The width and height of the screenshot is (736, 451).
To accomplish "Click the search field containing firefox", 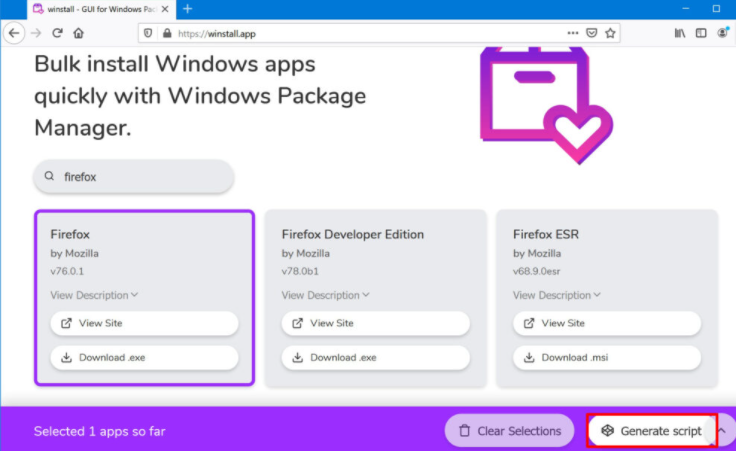I will click(x=134, y=177).
